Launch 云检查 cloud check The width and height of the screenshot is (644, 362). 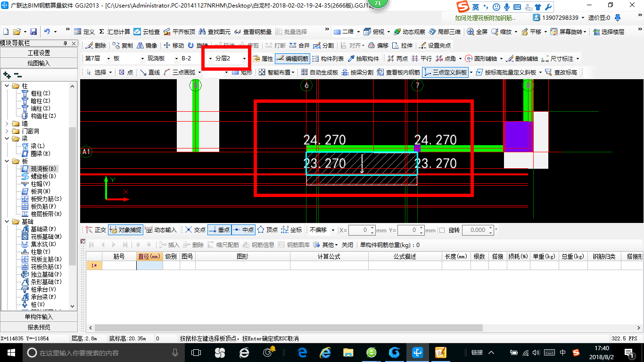(x=147, y=32)
